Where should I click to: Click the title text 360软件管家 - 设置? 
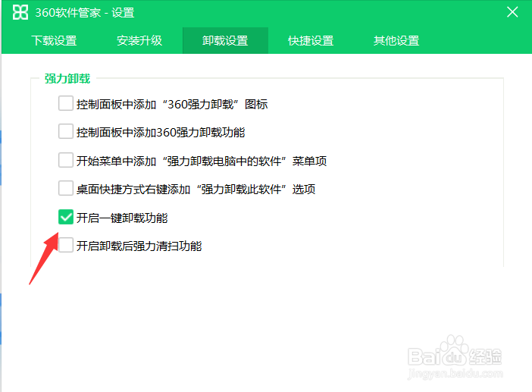[x=85, y=13]
